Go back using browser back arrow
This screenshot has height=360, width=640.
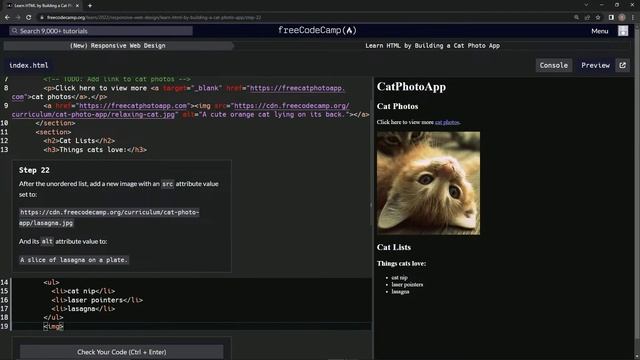click(7, 17)
